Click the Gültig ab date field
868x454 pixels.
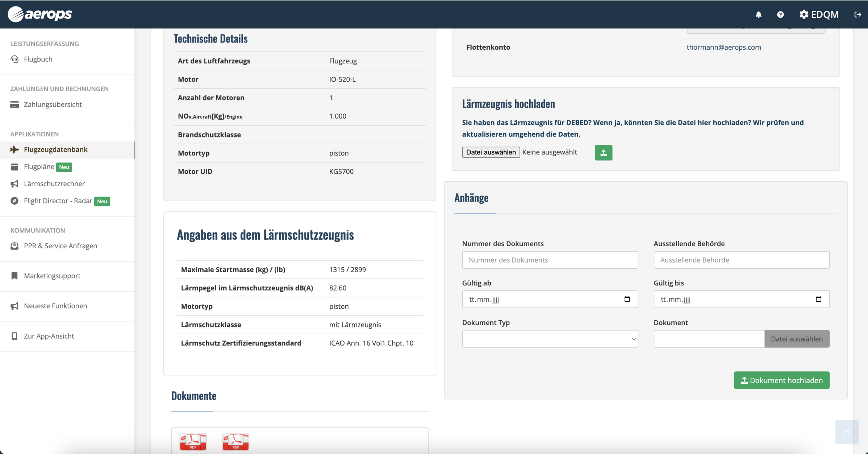click(x=550, y=299)
